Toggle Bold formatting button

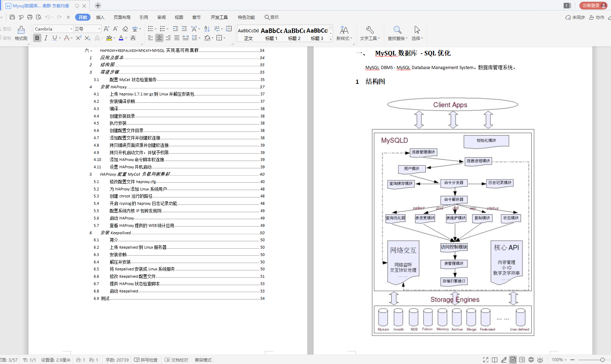click(x=37, y=38)
